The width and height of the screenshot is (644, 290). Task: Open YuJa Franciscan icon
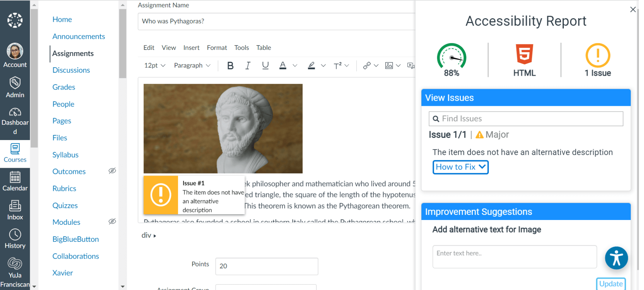click(15, 264)
